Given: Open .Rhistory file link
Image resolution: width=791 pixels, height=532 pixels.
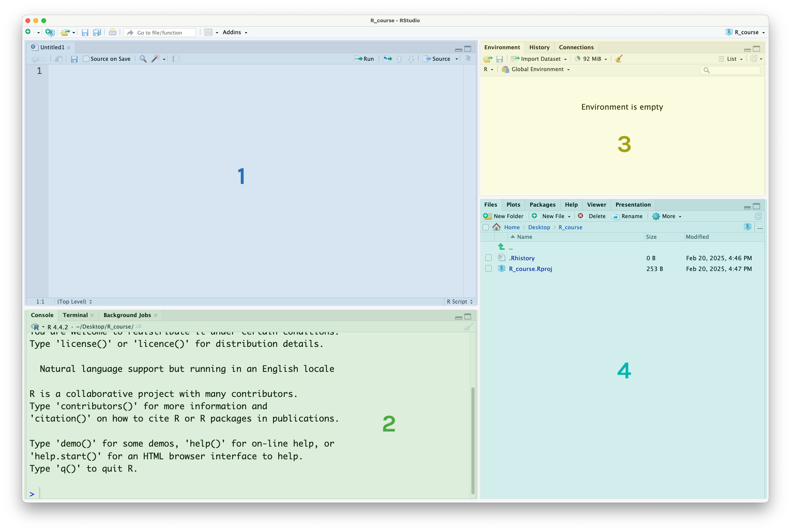Looking at the screenshot, I should click(522, 258).
